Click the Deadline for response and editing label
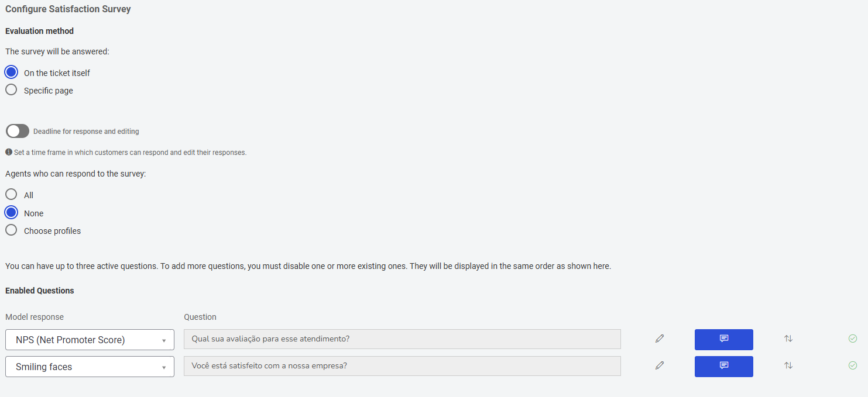 click(86, 132)
